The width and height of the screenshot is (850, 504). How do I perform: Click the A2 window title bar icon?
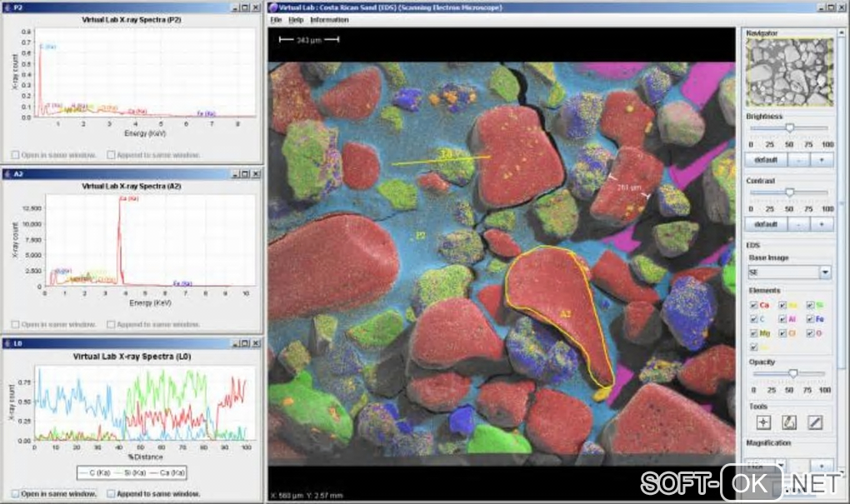pos(7,174)
